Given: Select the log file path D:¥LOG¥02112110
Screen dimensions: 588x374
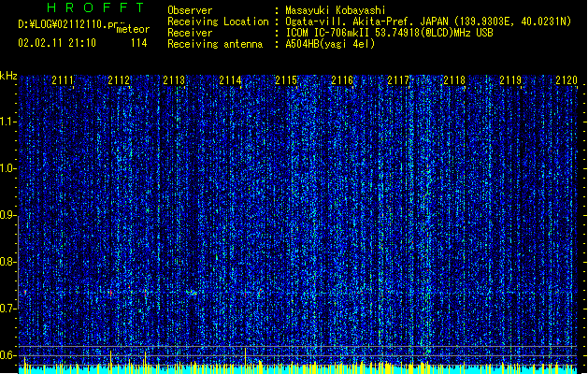Looking at the screenshot, I should (x=71, y=24).
